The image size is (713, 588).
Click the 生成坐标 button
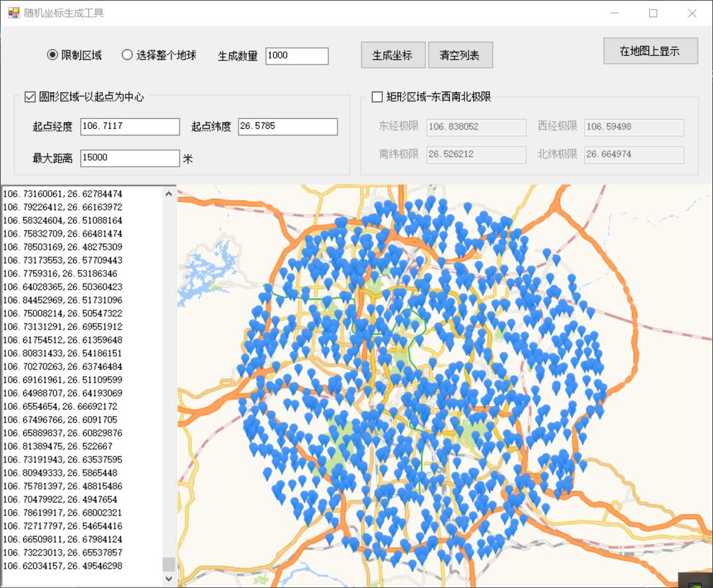coord(393,55)
